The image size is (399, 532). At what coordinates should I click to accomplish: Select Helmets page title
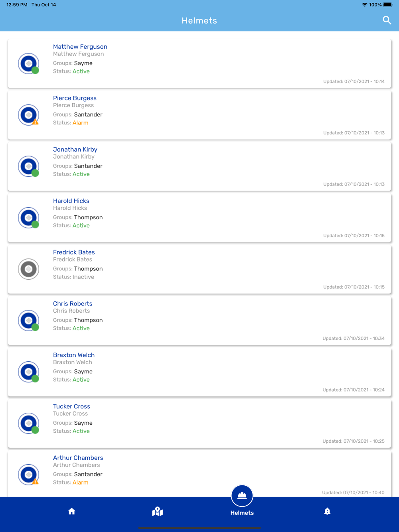pos(199,21)
